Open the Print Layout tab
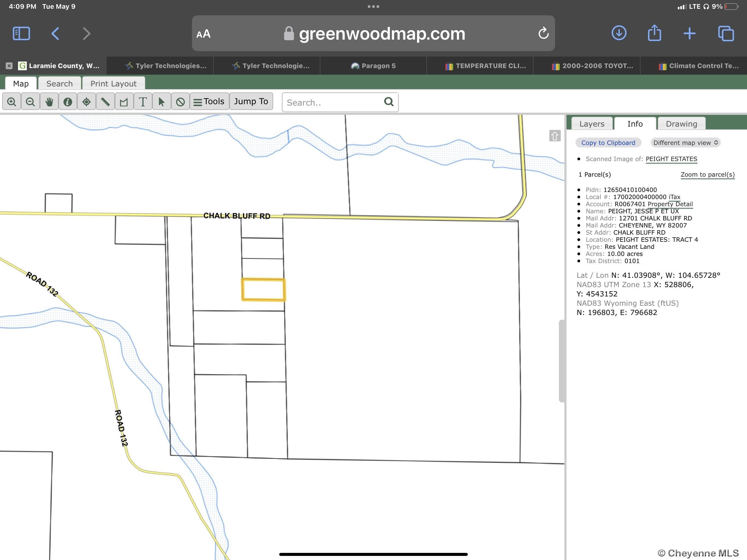Image resolution: width=747 pixels, height=560 pixels. [x=113, y=84]
